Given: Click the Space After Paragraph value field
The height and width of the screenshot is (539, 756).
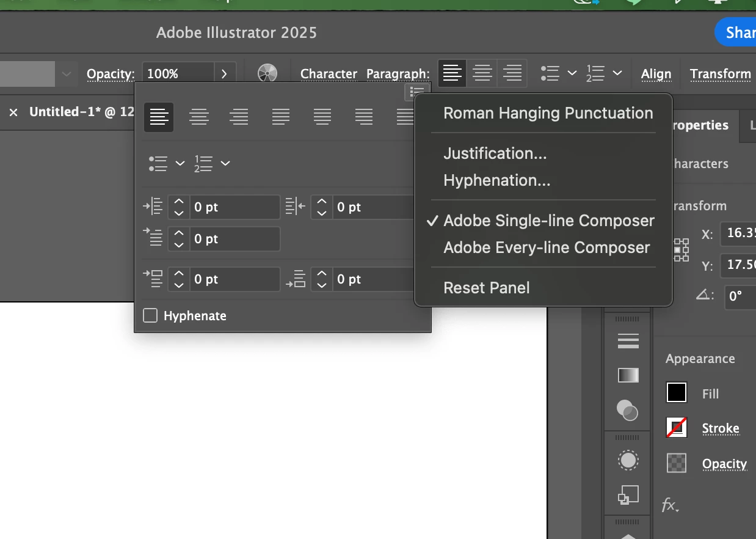Looking at the screenshot, I should 374,279.
